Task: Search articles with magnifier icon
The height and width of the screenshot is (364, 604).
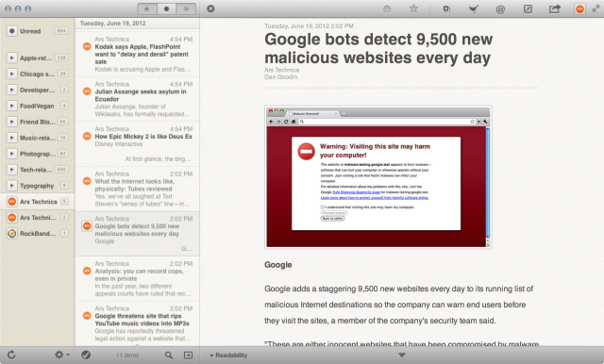Action: point(169,355)
